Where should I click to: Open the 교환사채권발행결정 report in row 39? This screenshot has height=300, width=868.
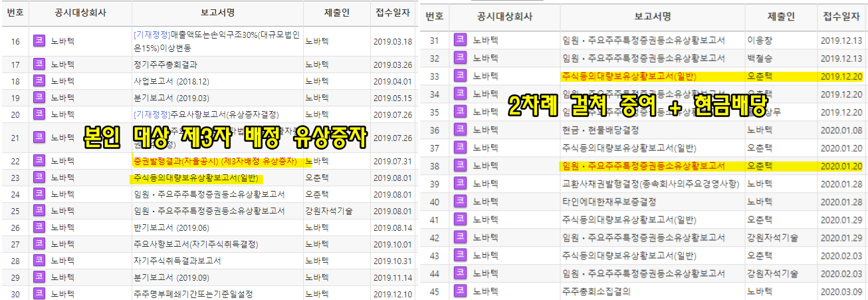point(651,184)
